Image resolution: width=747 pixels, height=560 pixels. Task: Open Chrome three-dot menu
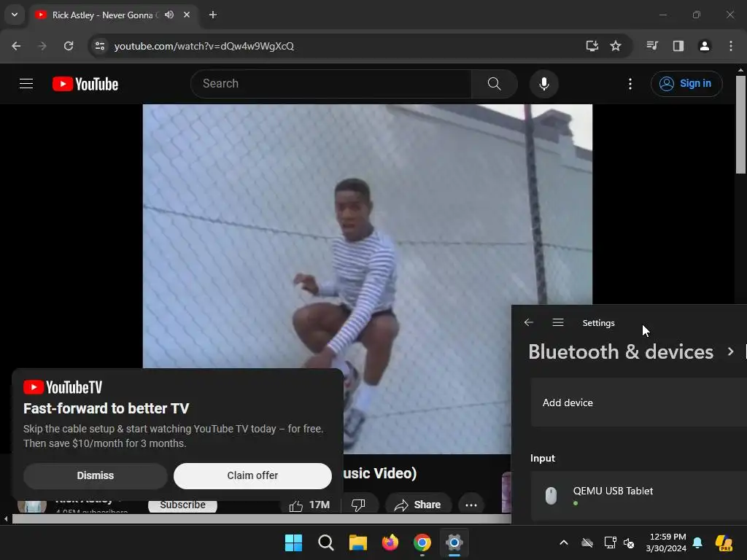(x=731, y=46)
